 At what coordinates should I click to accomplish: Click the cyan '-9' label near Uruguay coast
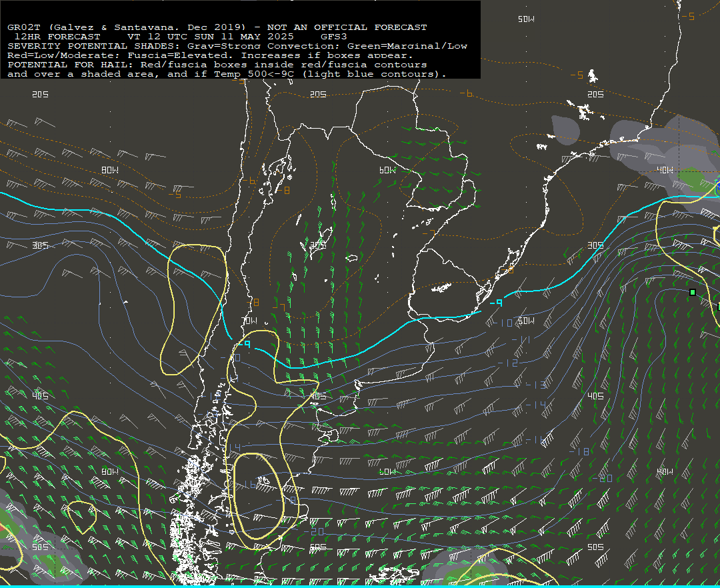tap(495, 303)
